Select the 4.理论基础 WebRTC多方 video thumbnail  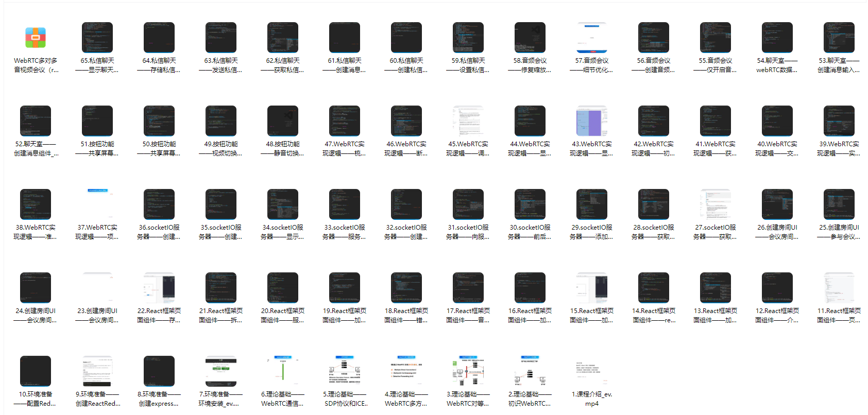[406, 371]
